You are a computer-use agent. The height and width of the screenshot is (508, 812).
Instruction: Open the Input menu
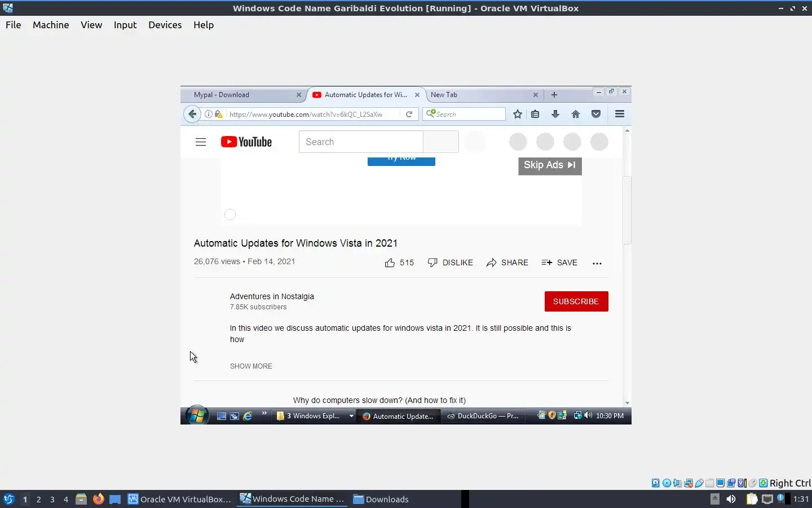[125, 25]
